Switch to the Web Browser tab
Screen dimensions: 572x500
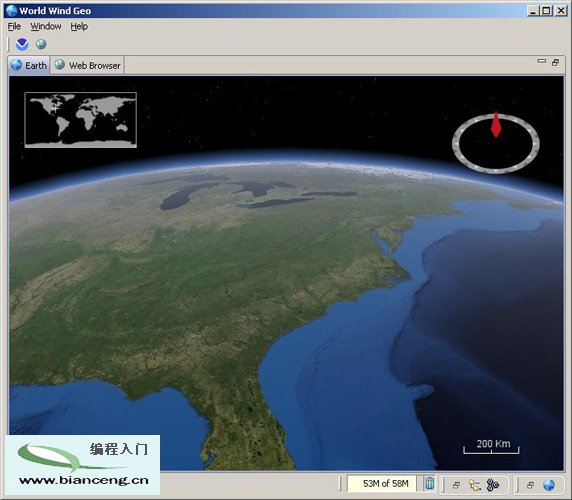(x=88, y=65)
